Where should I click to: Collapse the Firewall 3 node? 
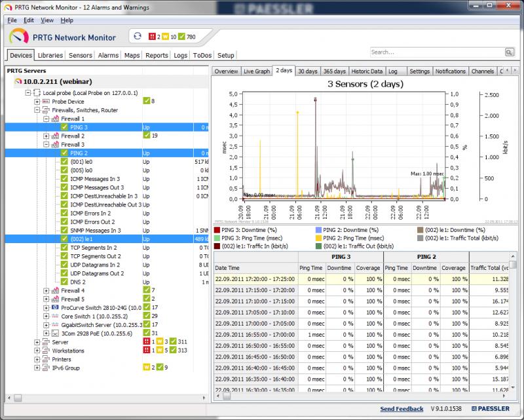pyautogui.click(x=46, y=144)
